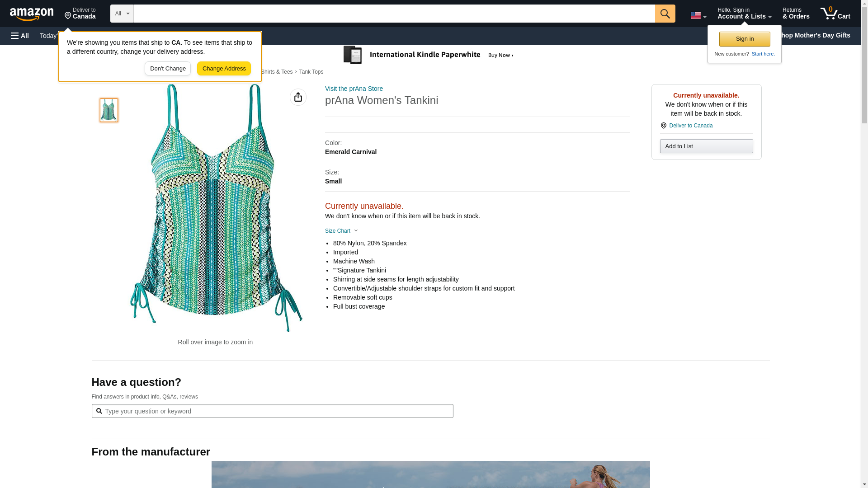Click the Amazon logo
The image size is (868, 488).
[32, 14]
